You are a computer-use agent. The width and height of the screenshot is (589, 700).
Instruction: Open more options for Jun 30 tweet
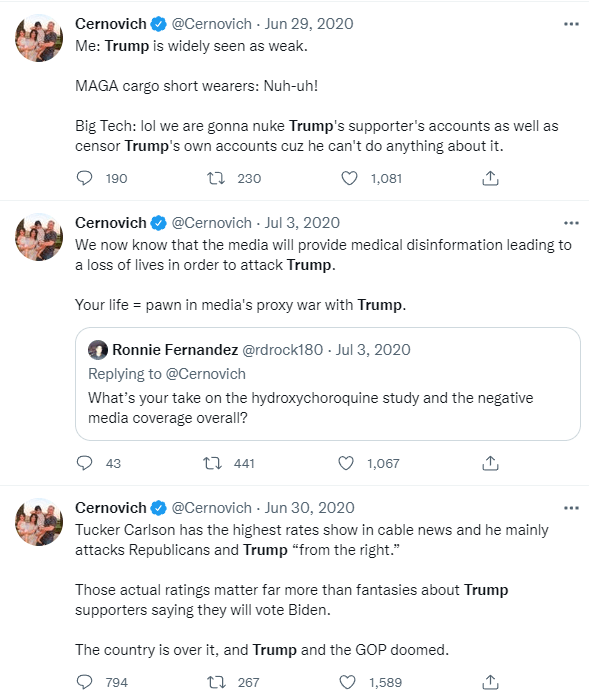571,508
